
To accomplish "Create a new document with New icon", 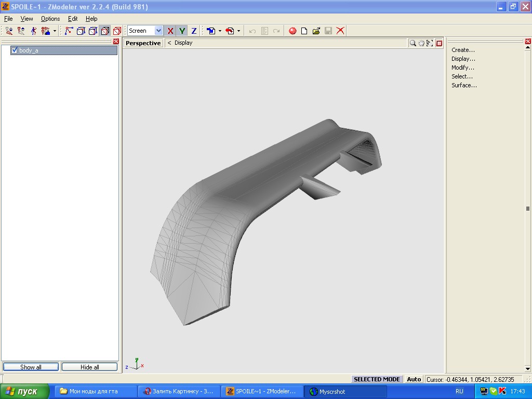I will click(304, 31).
